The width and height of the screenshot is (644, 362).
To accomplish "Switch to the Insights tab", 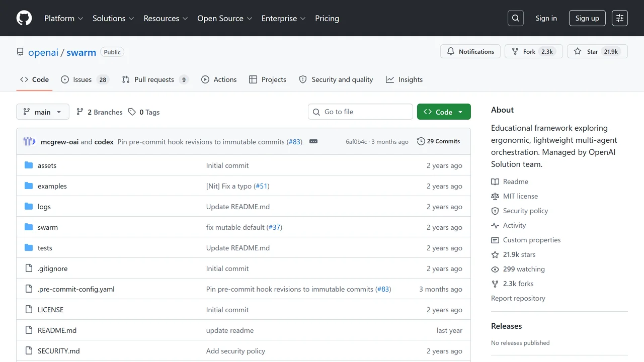I will click(405, 79).
